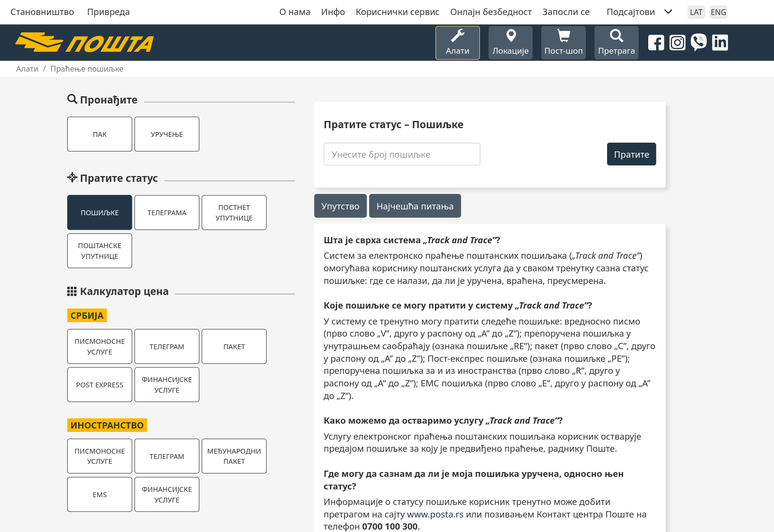Select УРУЧЕЊЕ under Пронађите

point(167,134)
